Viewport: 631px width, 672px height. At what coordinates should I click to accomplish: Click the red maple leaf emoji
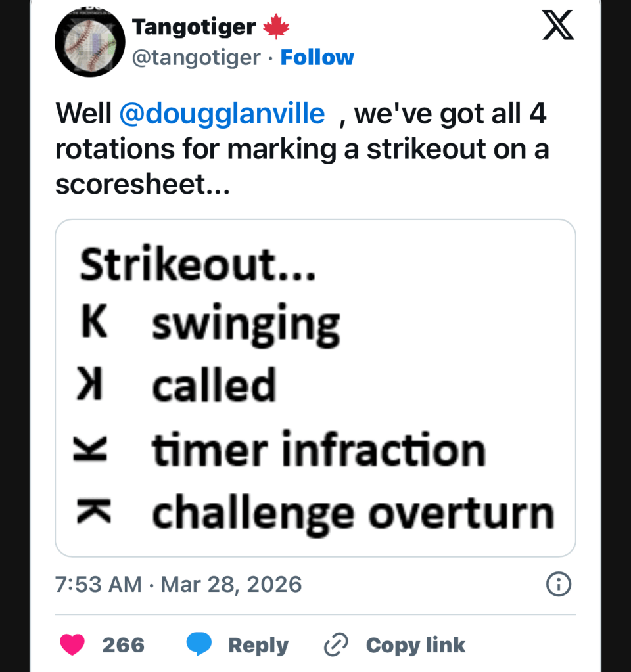[276, 27]
